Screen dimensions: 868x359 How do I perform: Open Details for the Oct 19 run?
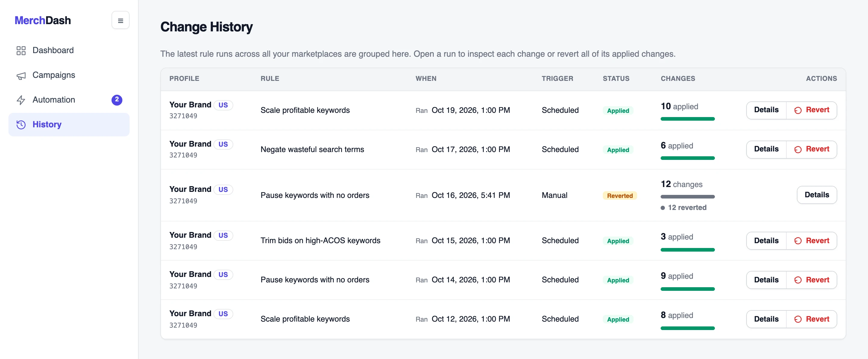[766, 110]
